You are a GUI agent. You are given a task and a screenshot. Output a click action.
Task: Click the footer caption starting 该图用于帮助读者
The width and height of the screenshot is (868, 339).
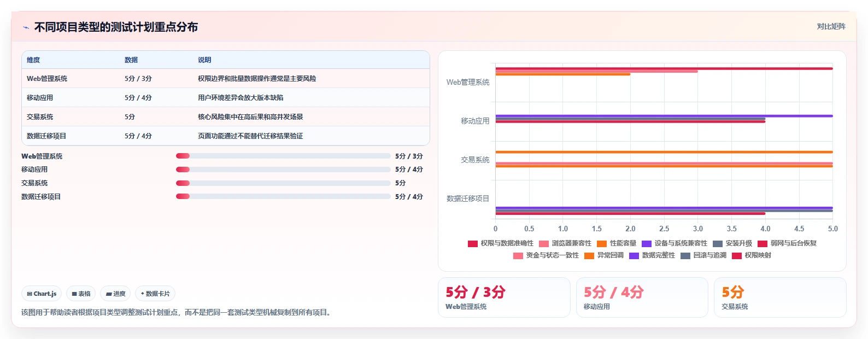point(177,312)
